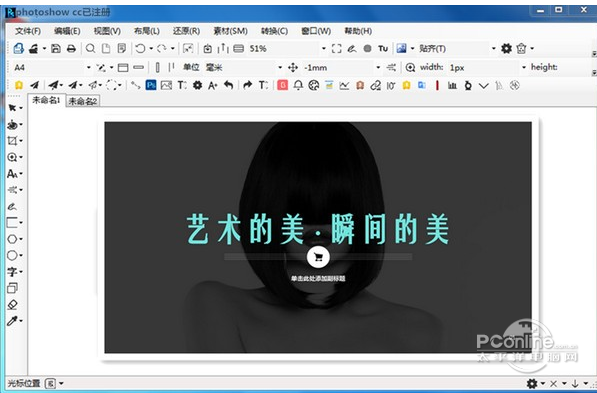The width and height of the screenshot is (597, 393).
Task: Click the dashed fullscreen frame icon
Action: click(337, 48)
